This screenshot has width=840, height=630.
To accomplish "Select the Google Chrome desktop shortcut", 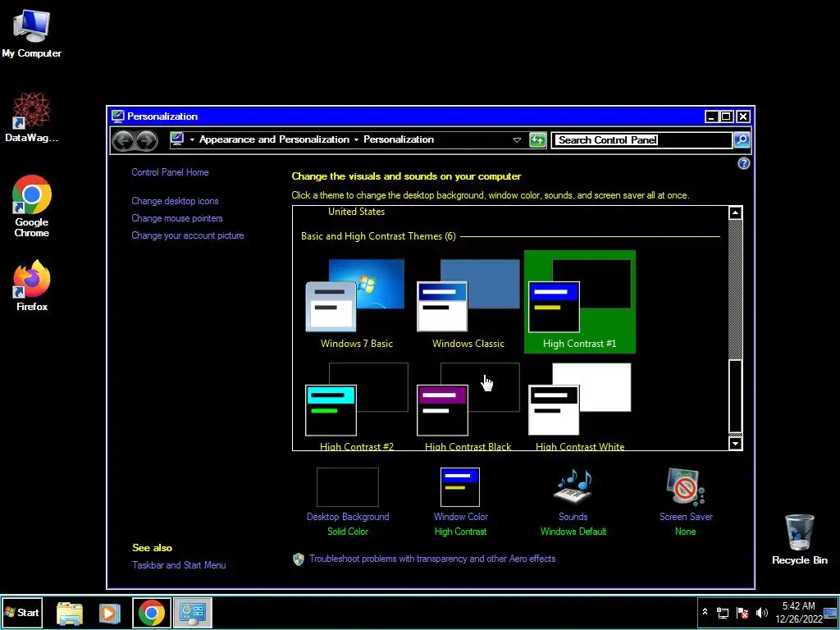I will pyautogui.click(x=32, y=206).
